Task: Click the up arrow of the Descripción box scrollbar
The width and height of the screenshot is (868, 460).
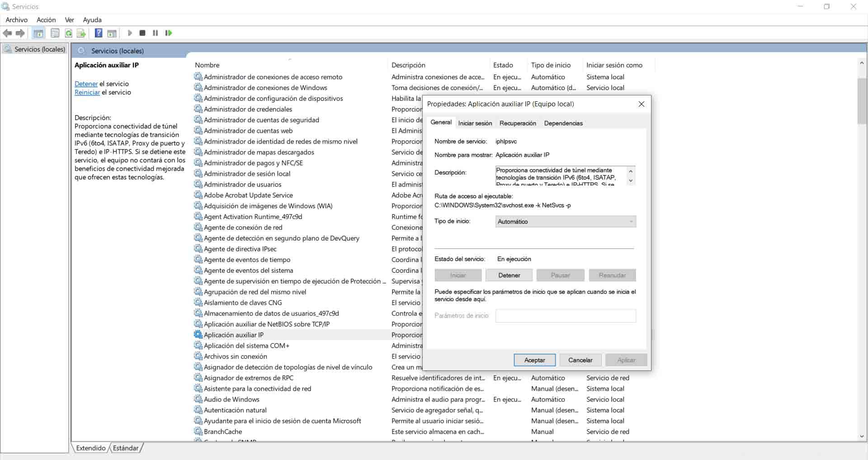Action: click(x=631, y=171)
